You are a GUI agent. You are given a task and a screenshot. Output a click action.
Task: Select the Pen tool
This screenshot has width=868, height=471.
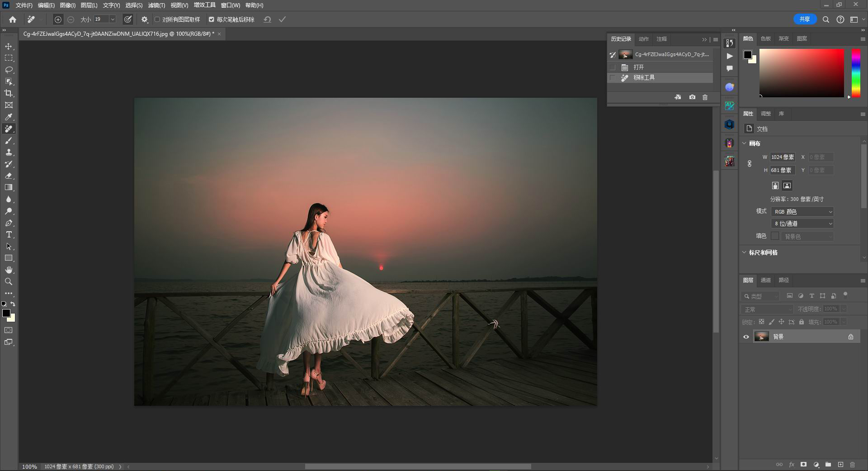(9, 223)
